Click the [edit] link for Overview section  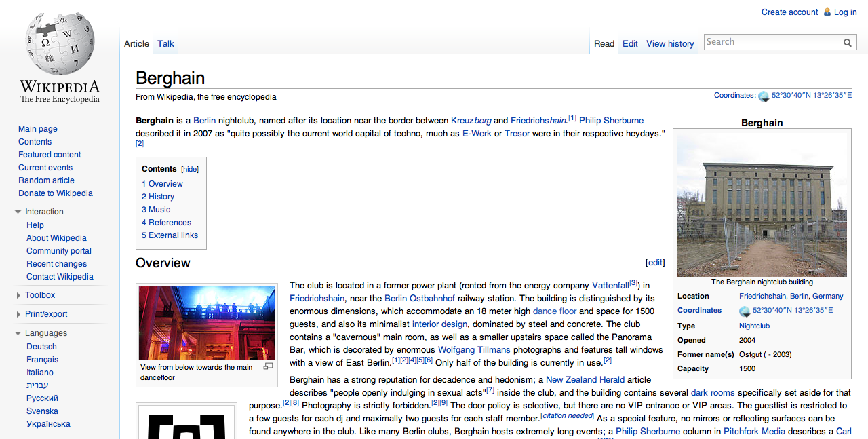click(x=655, y=263)
